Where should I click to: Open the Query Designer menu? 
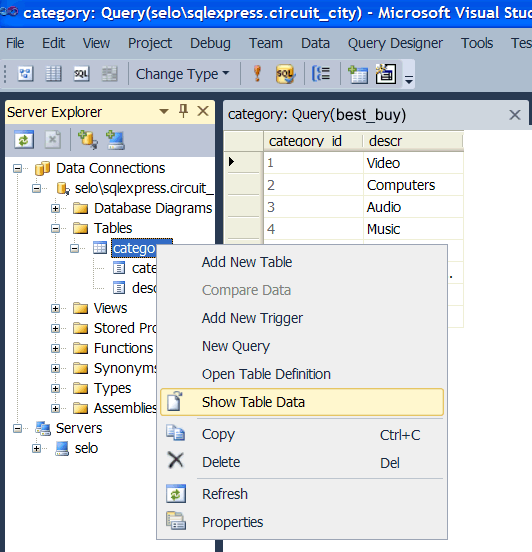[395, 43]
